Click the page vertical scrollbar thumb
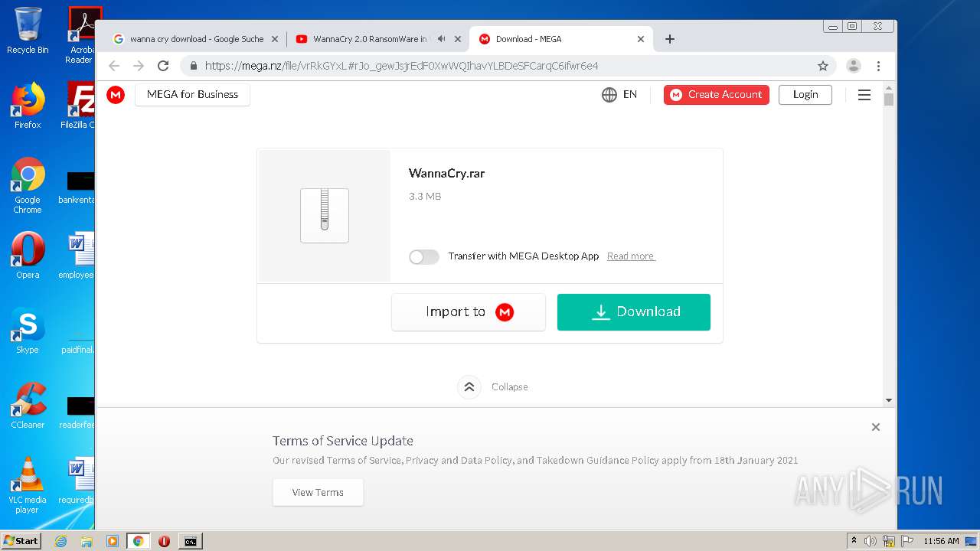 pyautogui.click(x=889, y=98)
